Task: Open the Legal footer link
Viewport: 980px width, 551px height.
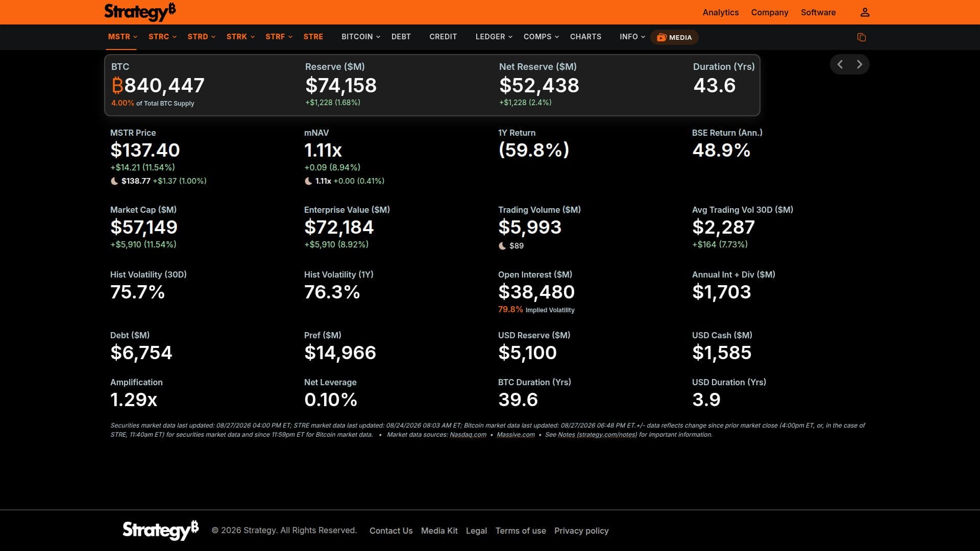Action: coord(476,531)
